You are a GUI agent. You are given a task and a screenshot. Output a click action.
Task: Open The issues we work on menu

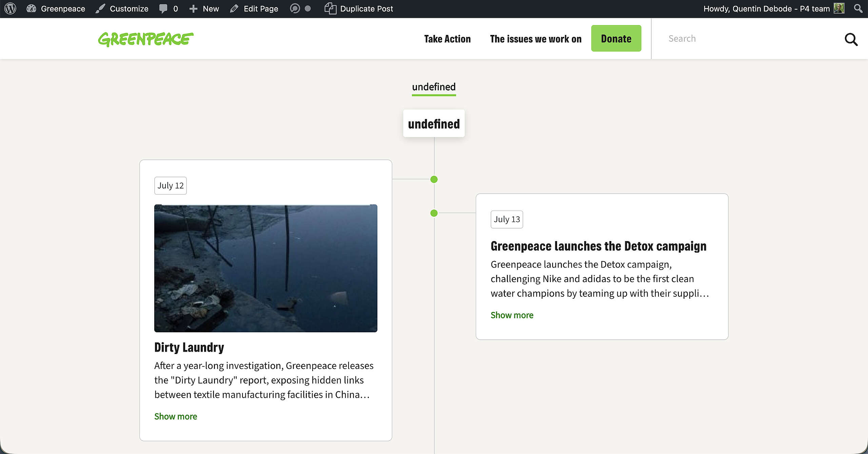[536, 39]
